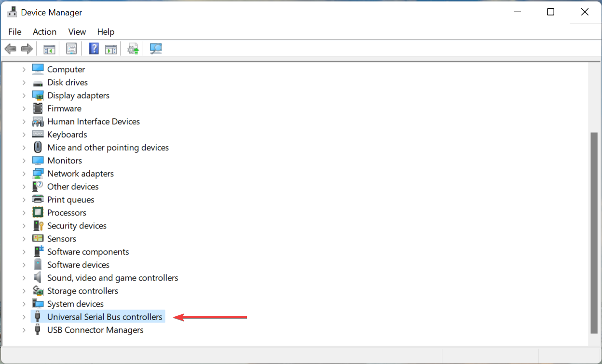Screen dimensions: 602x364
Task: Click the Display adapters icon
Action: coord(38,95)
